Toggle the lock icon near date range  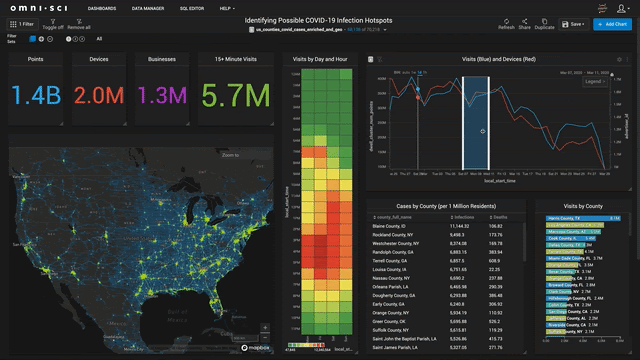pyautogui.click(x=612, y=74)
